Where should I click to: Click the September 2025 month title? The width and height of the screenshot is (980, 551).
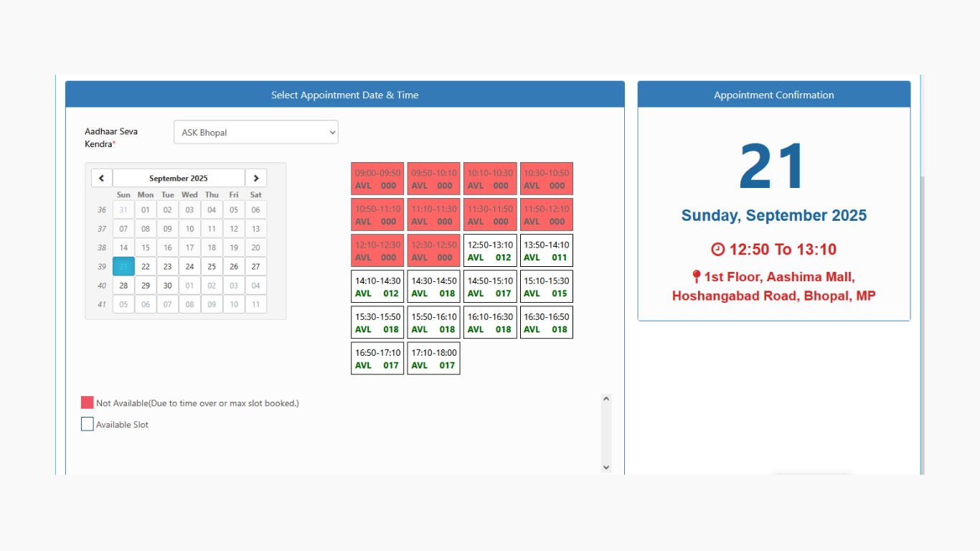pos(179,178)
